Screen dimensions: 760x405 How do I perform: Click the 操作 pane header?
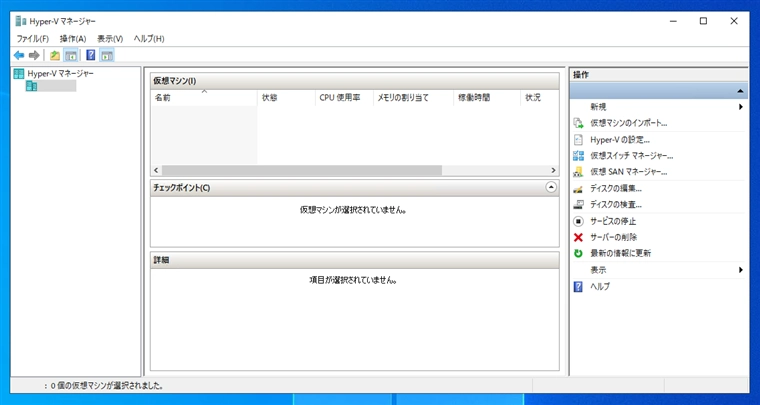[x=659, y=75]
